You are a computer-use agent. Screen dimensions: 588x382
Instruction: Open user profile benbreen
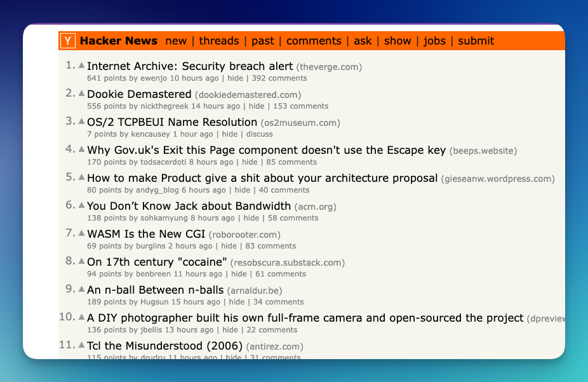point(153,274)
